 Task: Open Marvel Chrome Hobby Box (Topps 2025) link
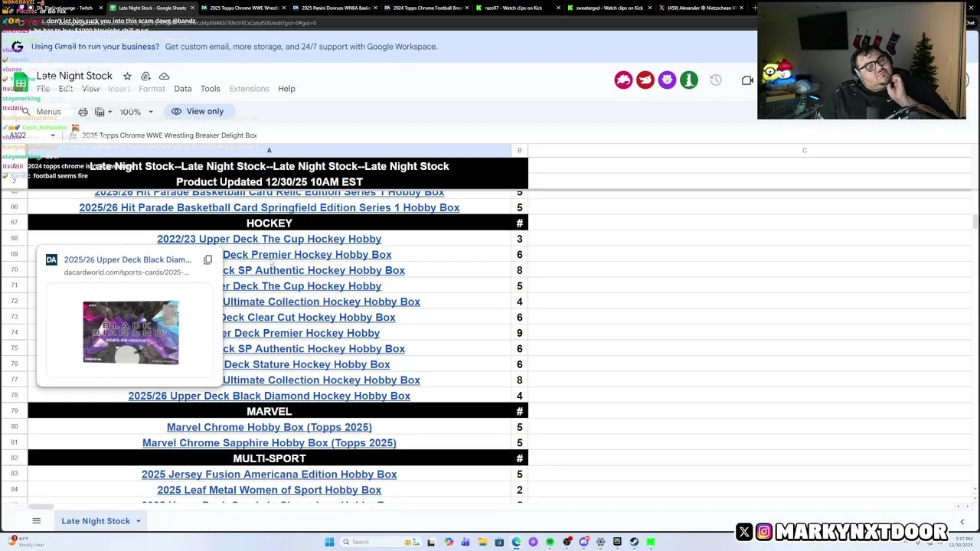point(269,427)
